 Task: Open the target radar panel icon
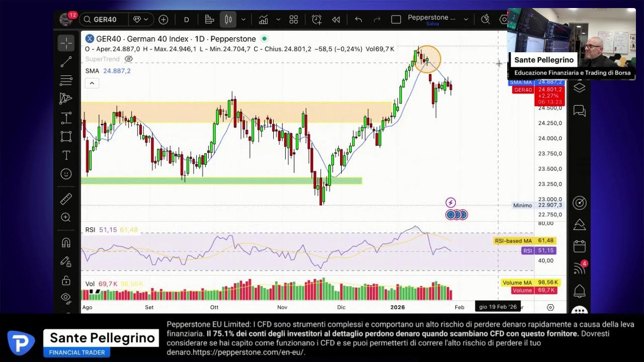pyautogui.click(x=580, y=203)
